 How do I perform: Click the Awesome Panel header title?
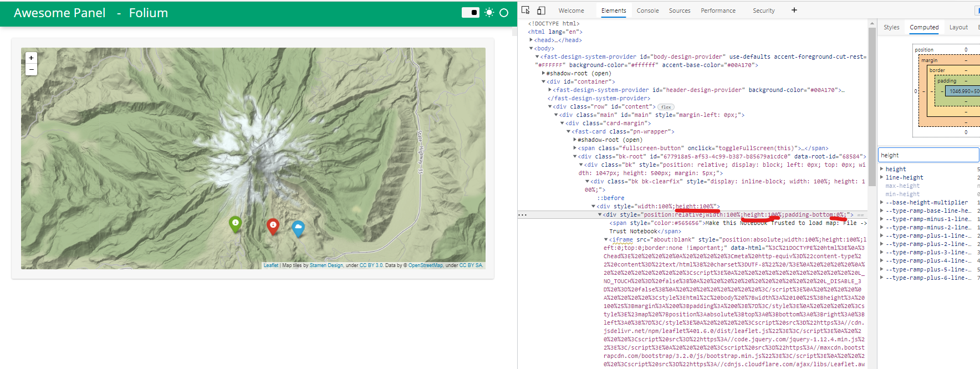pos(59,13)
